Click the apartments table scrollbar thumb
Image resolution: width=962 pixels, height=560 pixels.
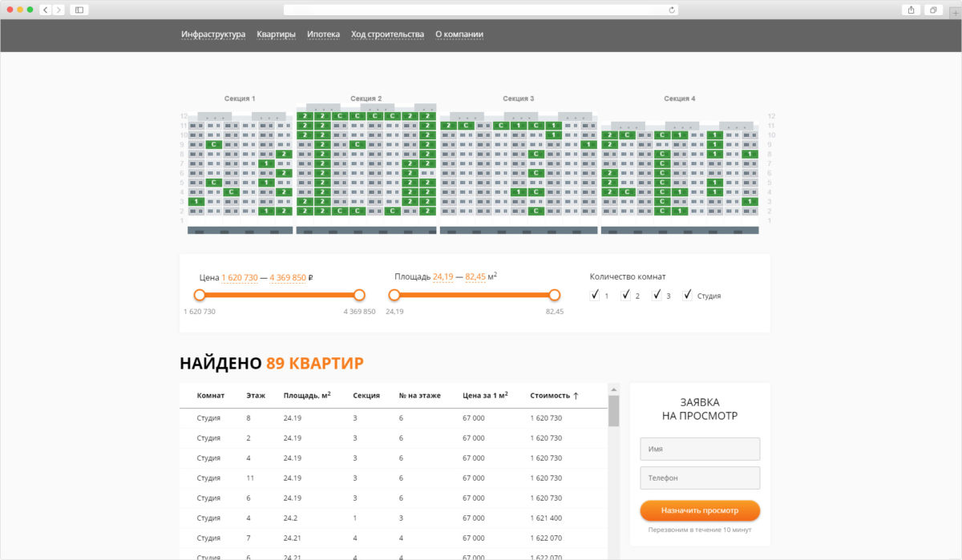614,410
